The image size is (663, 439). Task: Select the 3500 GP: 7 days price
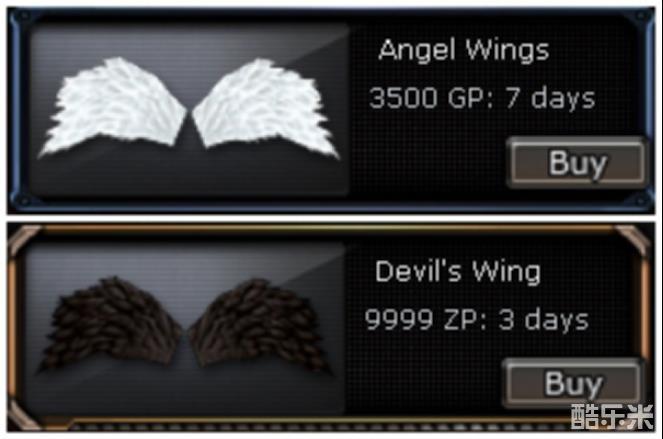(x=482, y=99)
